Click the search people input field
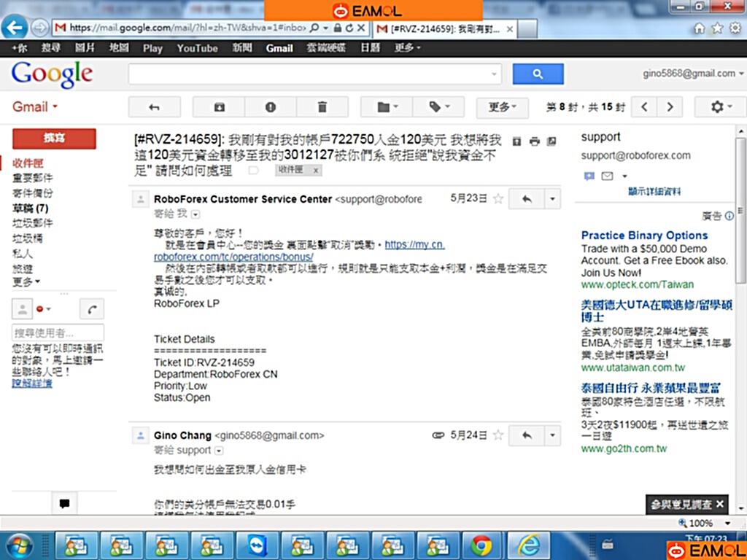Image resolution: width=747 pixels, height=560 pixels. (58, 332)
